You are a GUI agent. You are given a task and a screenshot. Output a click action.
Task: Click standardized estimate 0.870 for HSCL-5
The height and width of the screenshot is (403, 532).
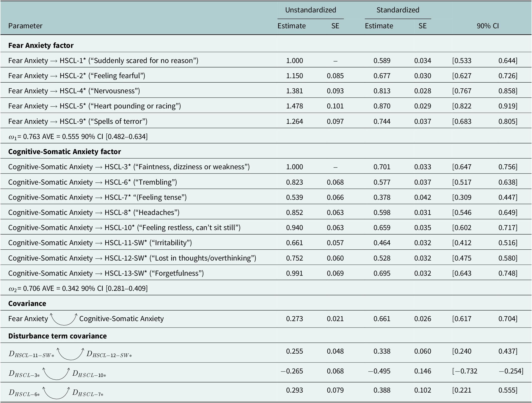[x=382, y=106]
